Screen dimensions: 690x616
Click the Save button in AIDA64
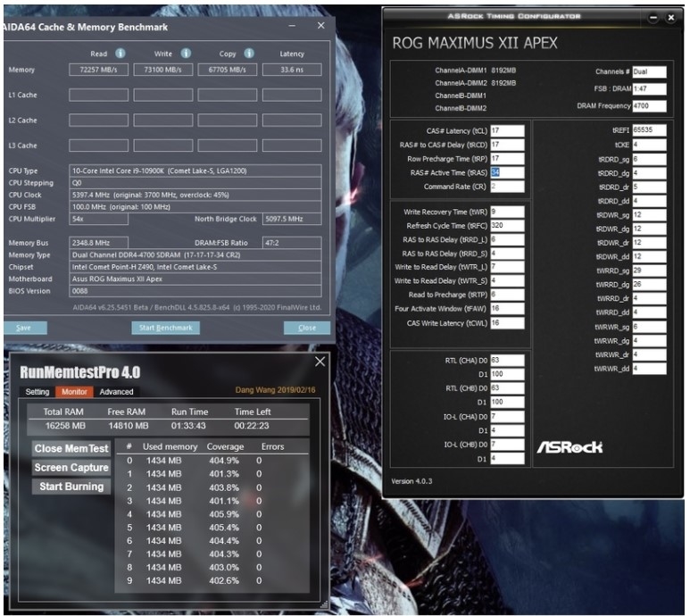tap(24, 328)
